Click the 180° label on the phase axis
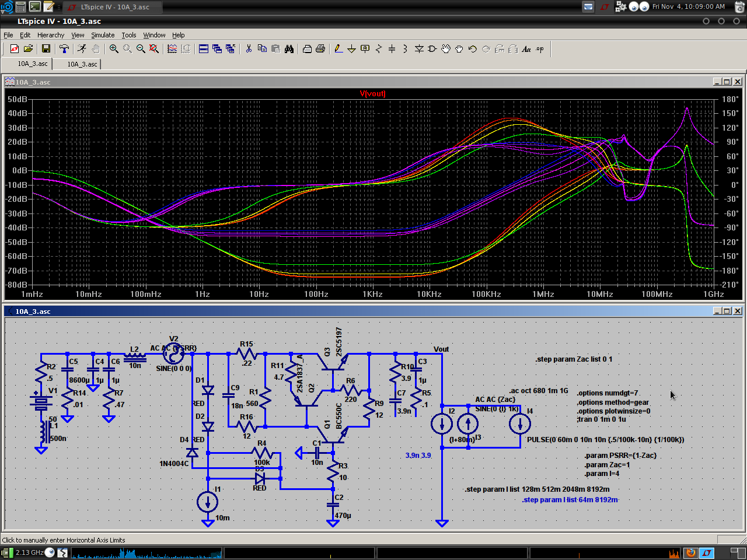Screen dimensions: 747x560 731,99
